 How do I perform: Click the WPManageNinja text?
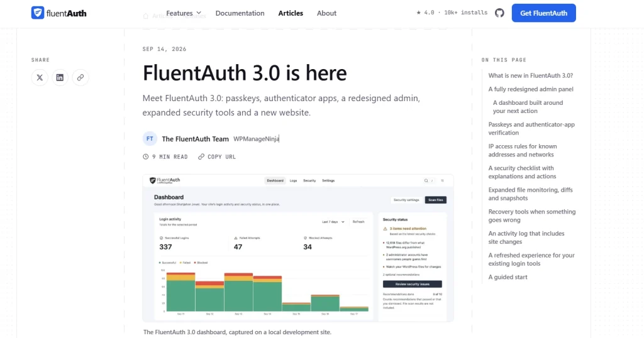pos(257,139)
